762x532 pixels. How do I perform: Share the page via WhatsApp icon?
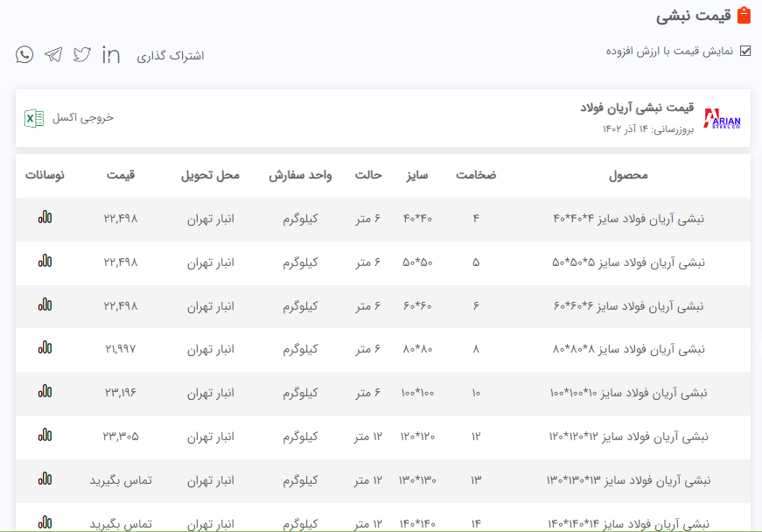(24, 55)
